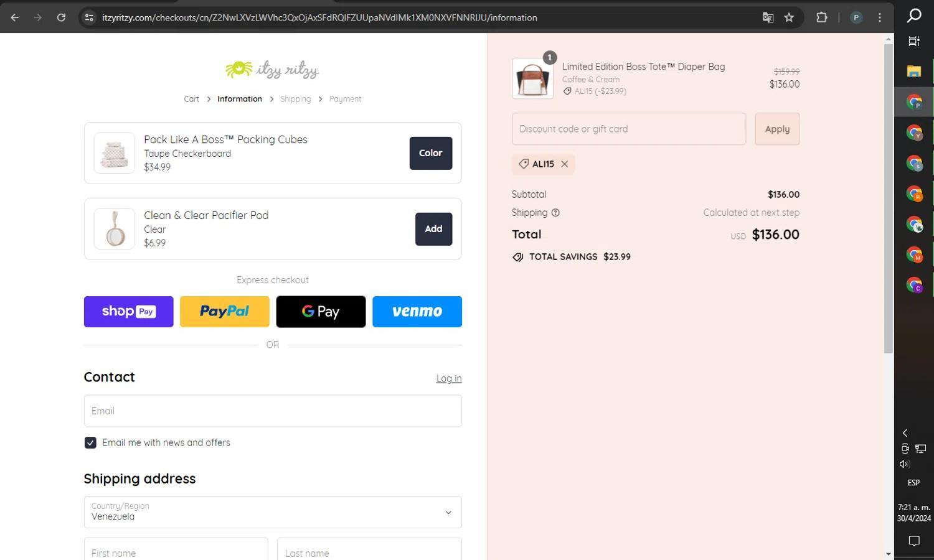Open Task View on the taskbar

click(914, 41)
